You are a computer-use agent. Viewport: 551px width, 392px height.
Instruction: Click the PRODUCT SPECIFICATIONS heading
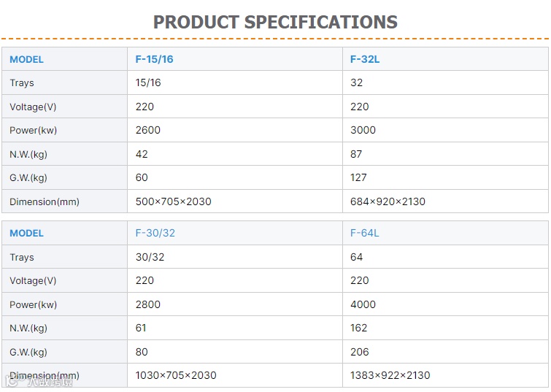click(x=275, y=23)
